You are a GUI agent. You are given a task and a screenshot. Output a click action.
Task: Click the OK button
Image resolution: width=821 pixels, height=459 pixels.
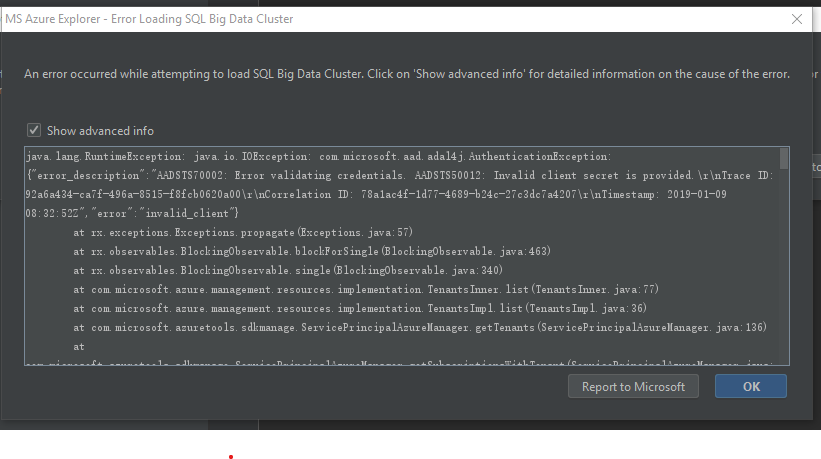click(x=751, y=386)
